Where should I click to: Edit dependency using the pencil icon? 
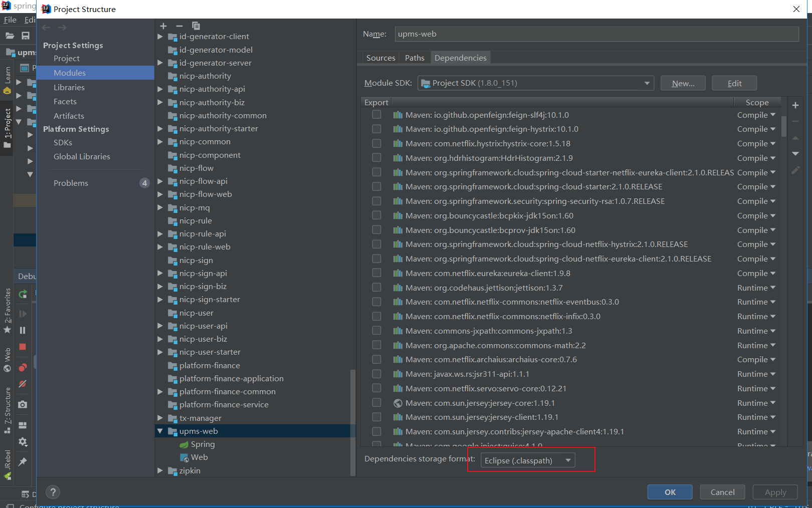tap(795, 170)
